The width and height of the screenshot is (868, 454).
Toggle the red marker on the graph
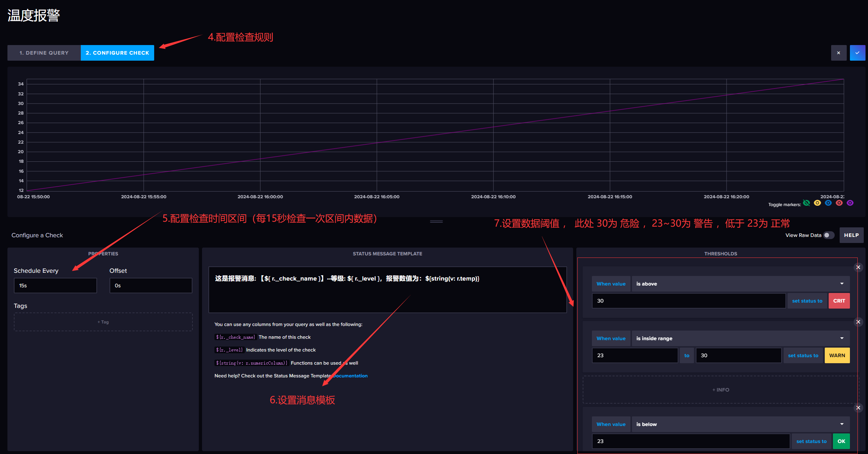(x=839, y=203)
